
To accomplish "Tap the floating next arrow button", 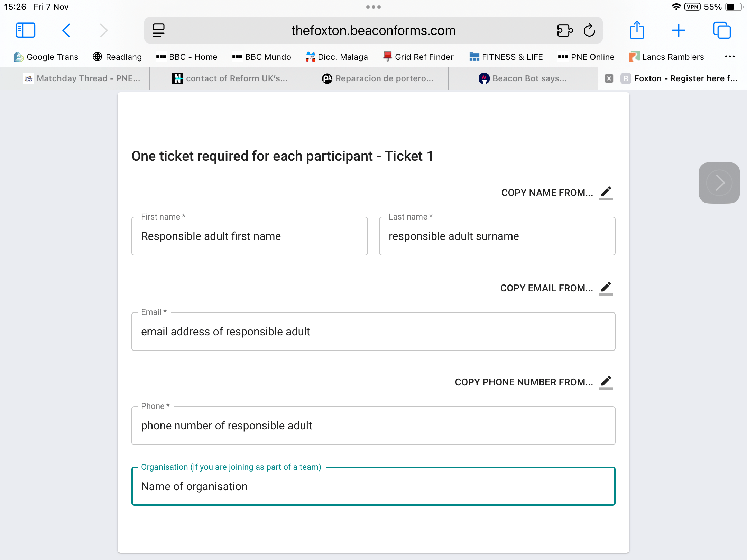I will (x=719, y=183).
